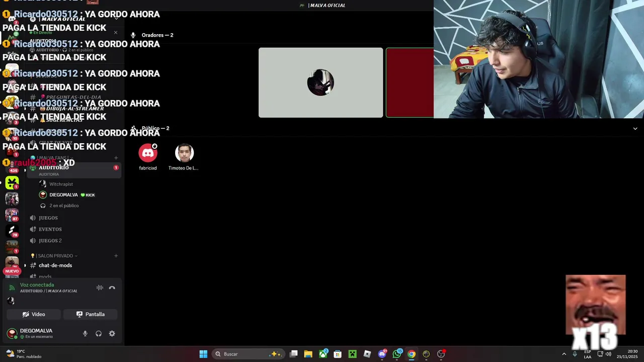Switch to Google Chrome on taskbar

click(x=412, y=354)
